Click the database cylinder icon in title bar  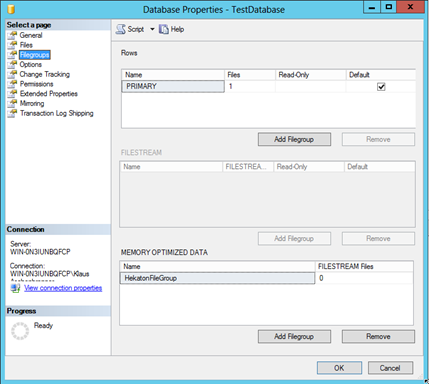coord(11,9)
